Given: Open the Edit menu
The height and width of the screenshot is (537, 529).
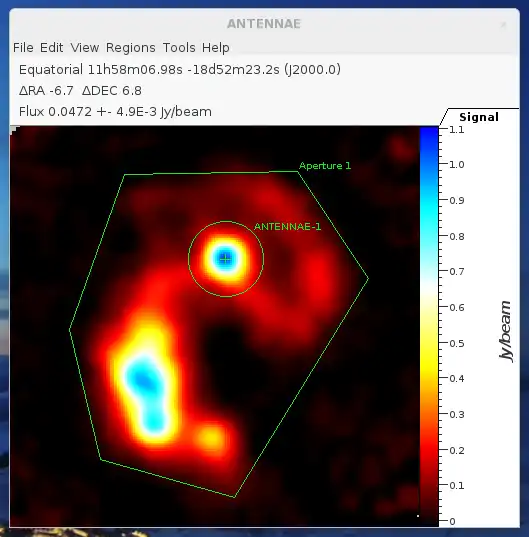Looking at the screenshot, I should pyautogui.click(x=51, y=48).
